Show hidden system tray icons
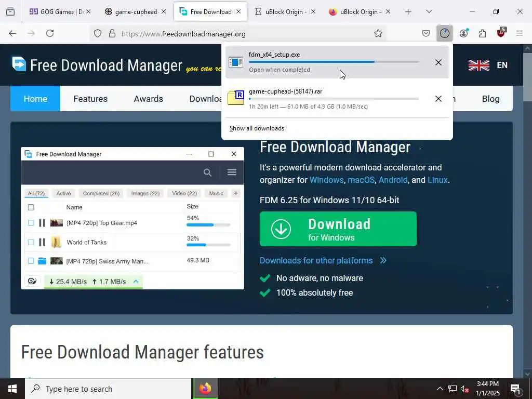The height and width of the screenshot is (399, 532). tap(440, 389)
